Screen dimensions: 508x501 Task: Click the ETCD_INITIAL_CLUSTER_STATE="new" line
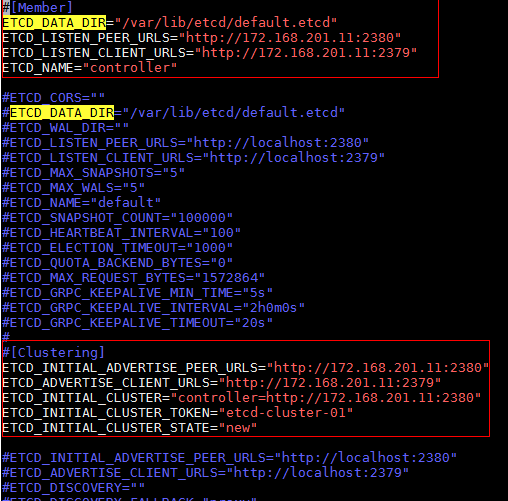click(129, 428)
